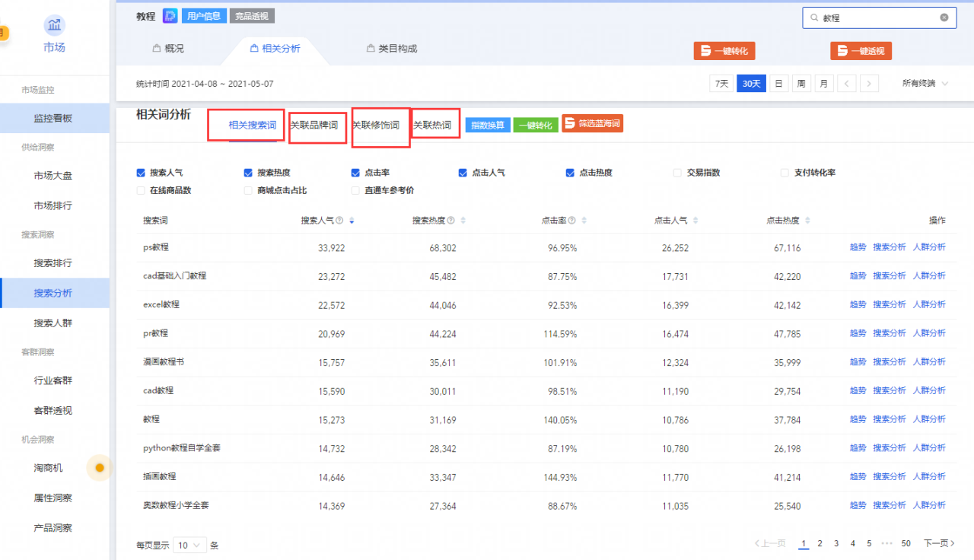974x560 pixels.
Task: Open 人群分析 link for excel教程 row
Action: point(929,304)
